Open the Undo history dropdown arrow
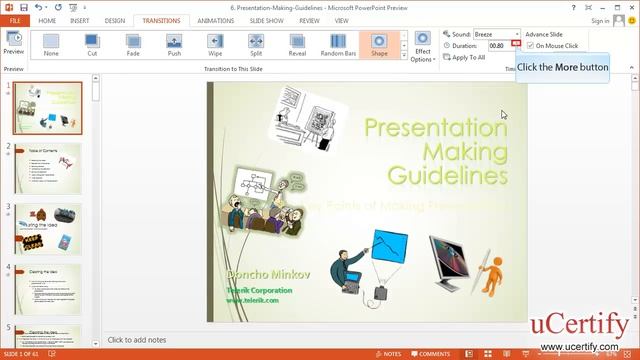Screen dimensions: 640x360 point(45,8)
